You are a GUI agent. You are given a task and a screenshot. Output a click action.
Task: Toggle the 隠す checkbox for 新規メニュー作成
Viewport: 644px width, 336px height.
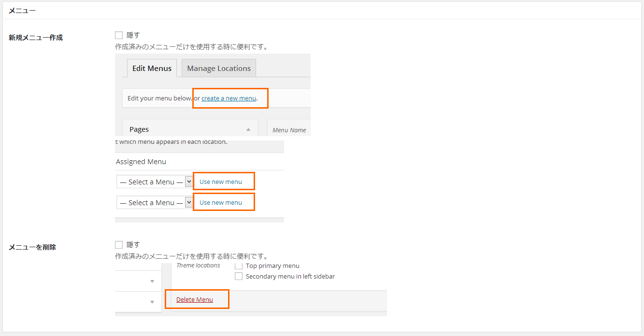[119, 35]
